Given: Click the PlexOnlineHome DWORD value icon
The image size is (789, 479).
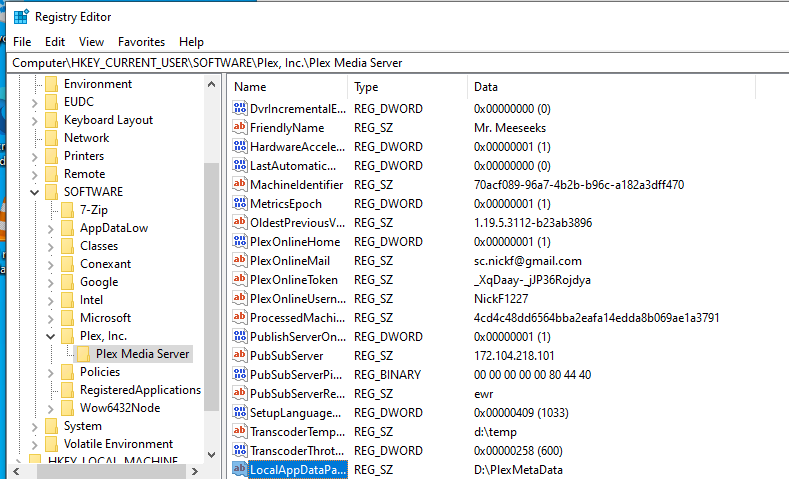Looking at the screenshot, I should (239, 242).
